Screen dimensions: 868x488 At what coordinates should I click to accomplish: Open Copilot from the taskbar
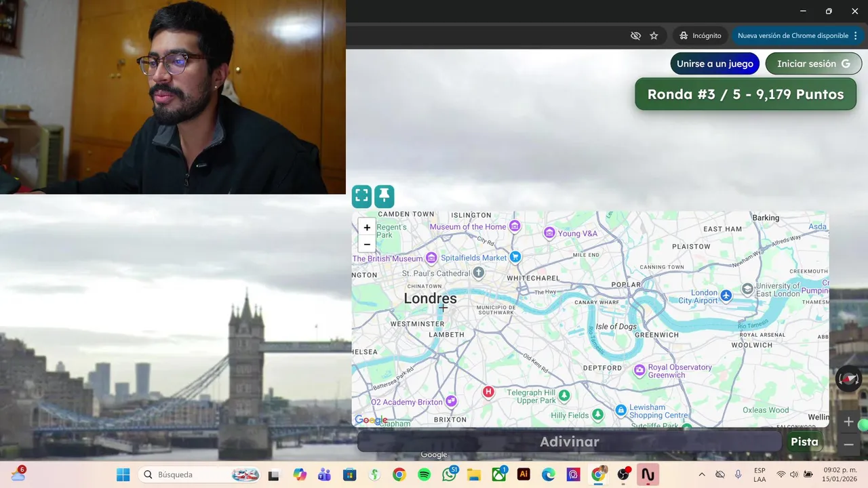tap(300, 474)
